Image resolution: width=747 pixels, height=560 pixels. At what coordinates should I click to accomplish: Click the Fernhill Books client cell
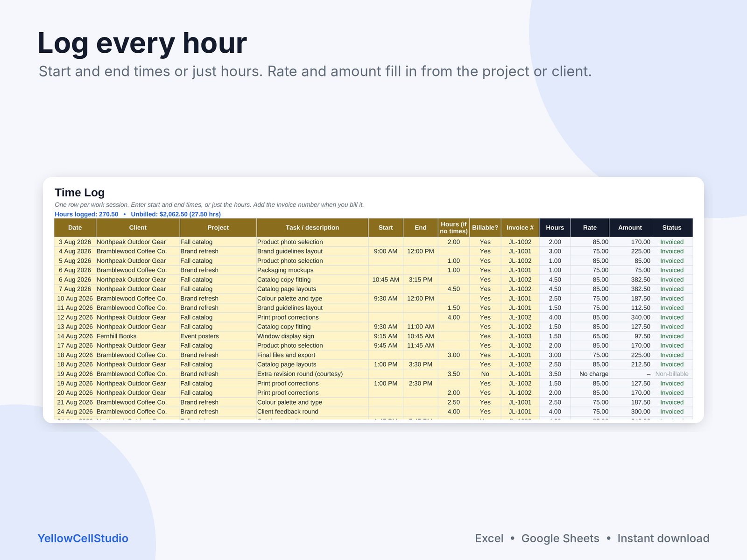tap(138, 336)
